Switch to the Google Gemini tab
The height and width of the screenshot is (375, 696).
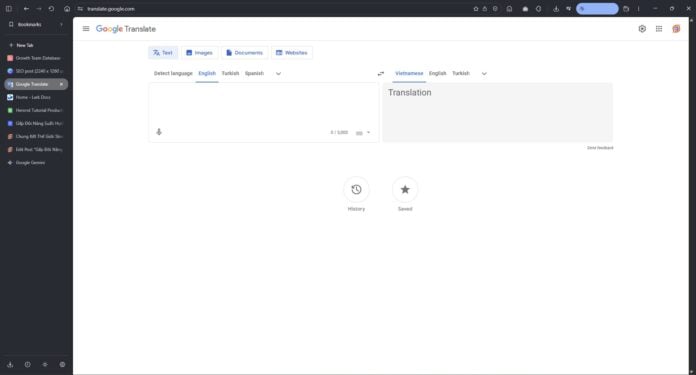[x=36, y=163]
